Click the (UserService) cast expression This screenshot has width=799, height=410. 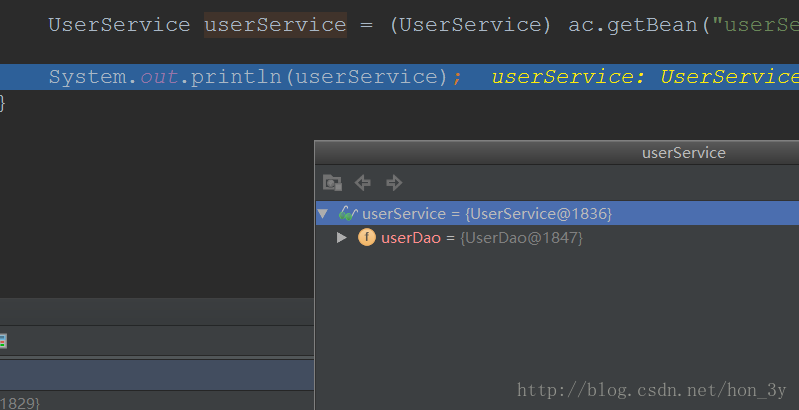tap(470, 25)
